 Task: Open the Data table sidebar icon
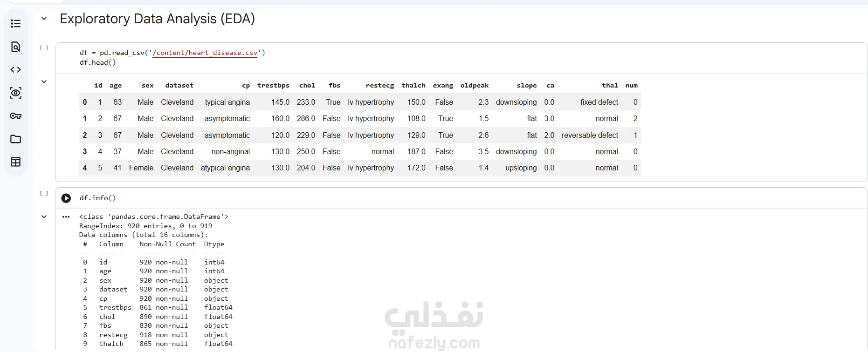click(15, 162)
